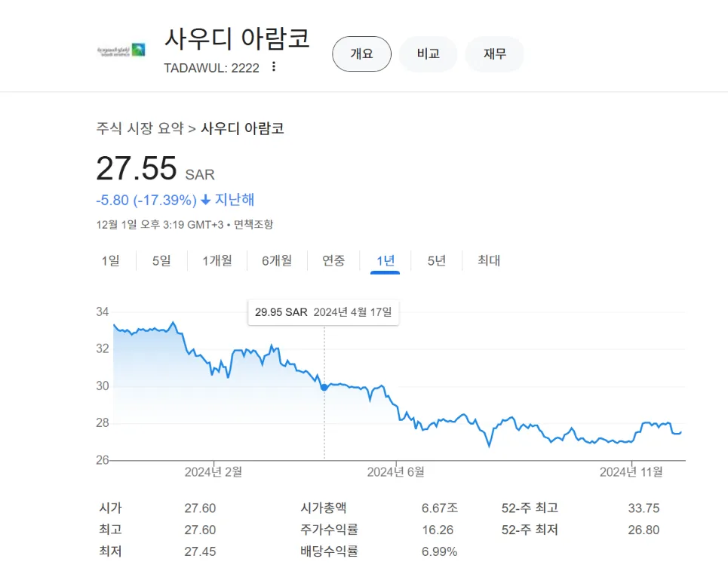Switch to the 1일 chart view
The height and width of the screenshot is (568, 728).
coord(110,260)
